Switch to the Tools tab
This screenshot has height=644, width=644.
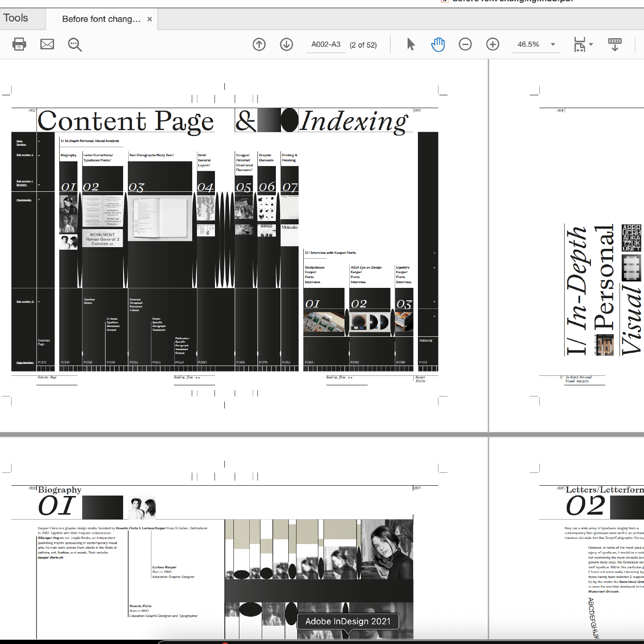[x=16, y=18]
